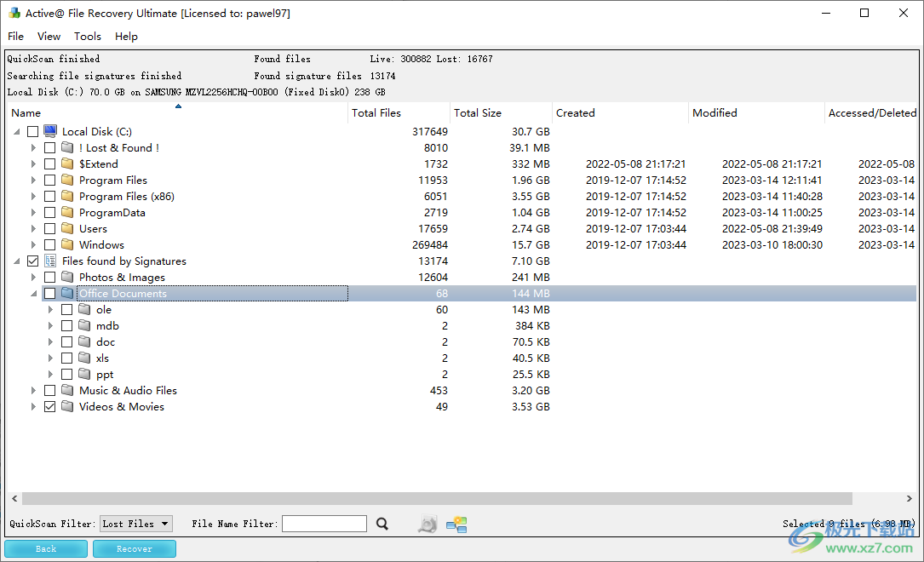Expand the Program Files folder node

(33, 180)
